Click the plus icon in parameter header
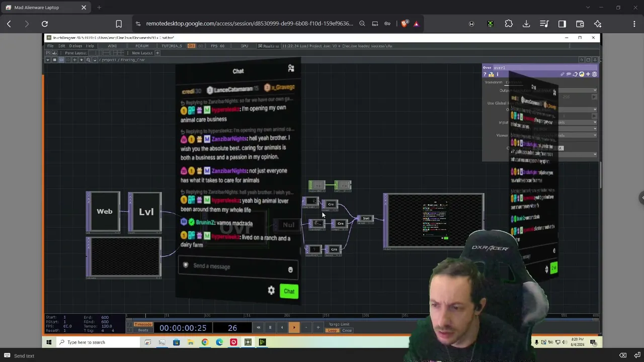 click(x=588, y=74)
